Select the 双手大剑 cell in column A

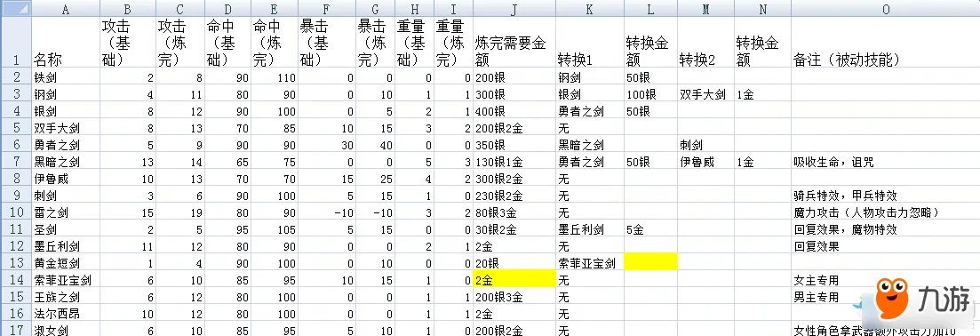65,129
